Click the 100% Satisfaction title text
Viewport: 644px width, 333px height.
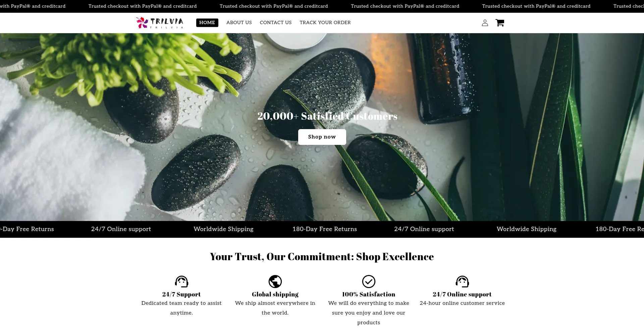coord(369,294)
